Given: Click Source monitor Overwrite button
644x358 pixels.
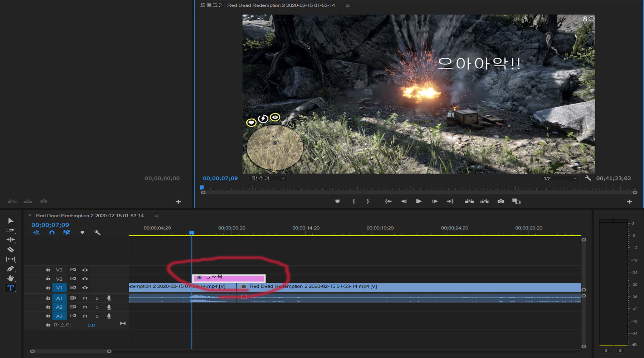Looking at the screenshot, I should tap(28, 201).
